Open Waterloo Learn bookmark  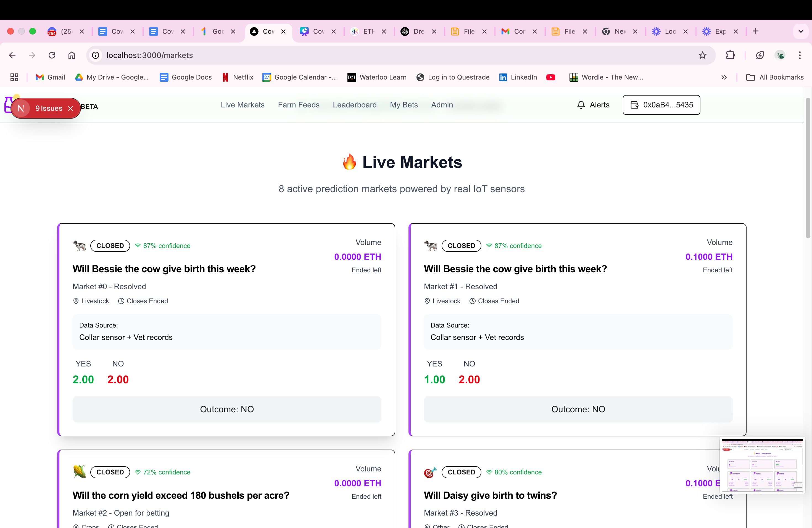pyautogui.click(x=377, y=77)
